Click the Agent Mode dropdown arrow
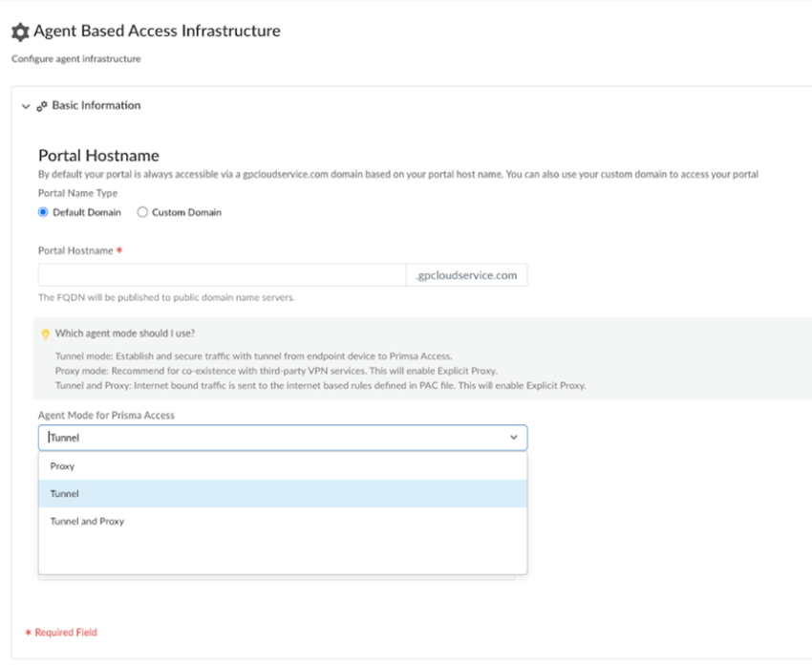This screenshot has width=812, height=668. [513, 438]
